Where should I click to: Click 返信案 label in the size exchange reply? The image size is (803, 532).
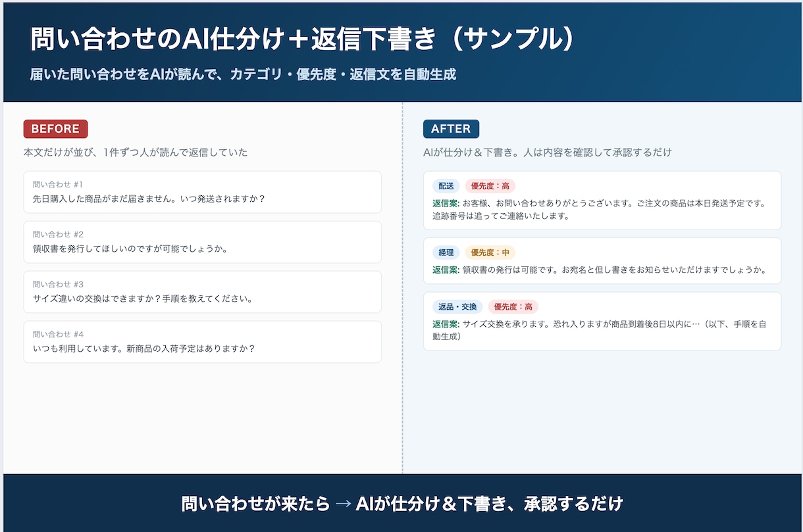tap(446, 324)
